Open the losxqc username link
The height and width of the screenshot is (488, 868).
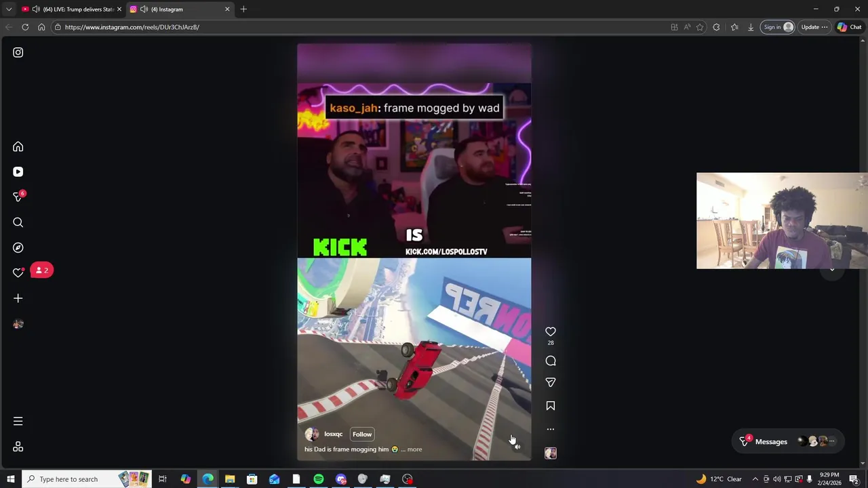(x=333, y=434)
